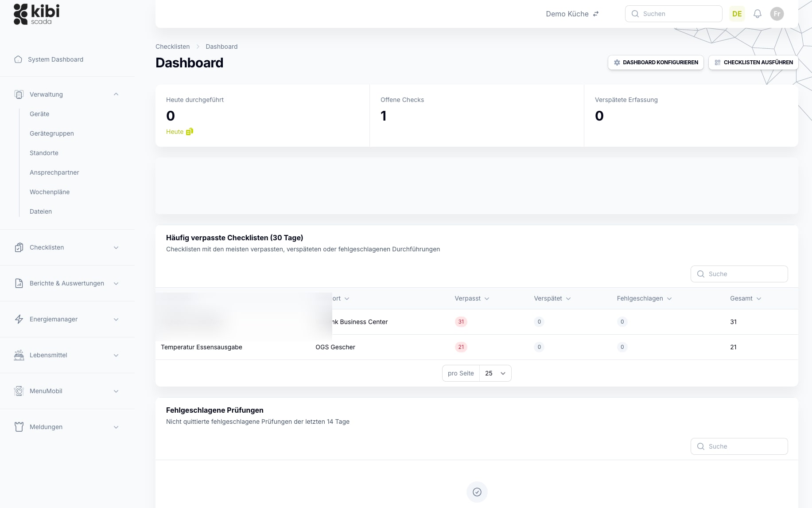
Task: Click the Berichte & Auswertungen report icon
Action: coord(19,283)
